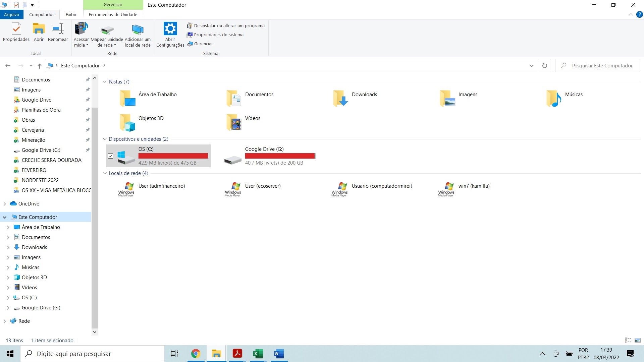644x362 pixels.
Task: Select Ferramentas de Unidade ribbon tab
Action: click(112, 15)
